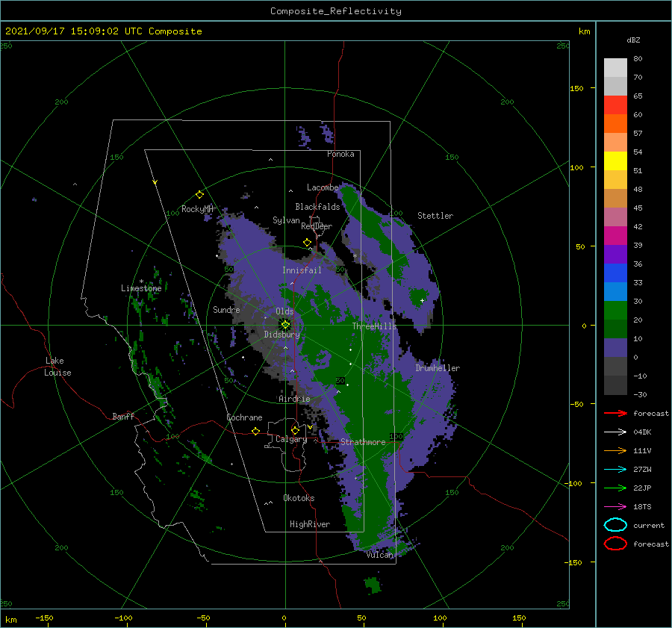This screenshot has height=628, width=672.
Task: Select the purple 39 dBZ color swatch
Action: (x=615, y=254)
